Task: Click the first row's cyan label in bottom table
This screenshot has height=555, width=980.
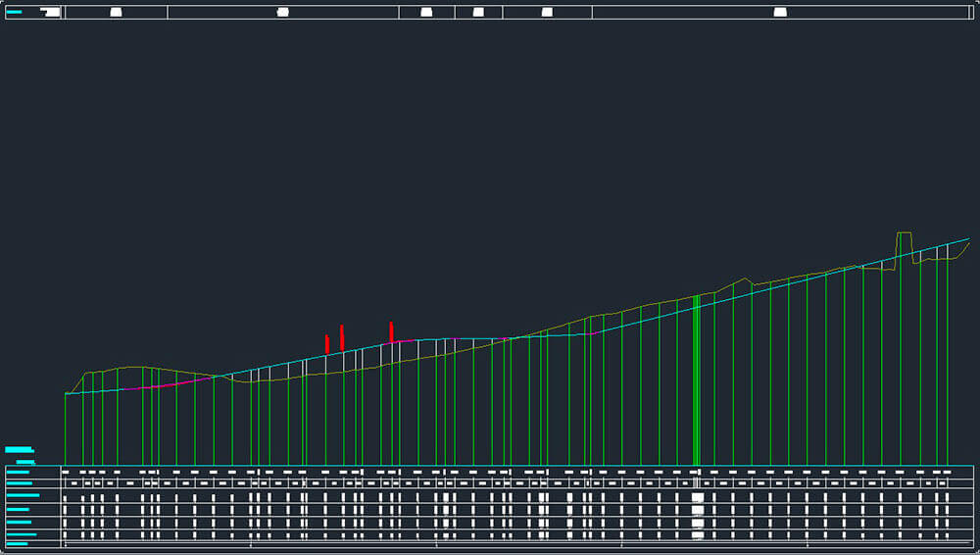Action: click(18, 472)
